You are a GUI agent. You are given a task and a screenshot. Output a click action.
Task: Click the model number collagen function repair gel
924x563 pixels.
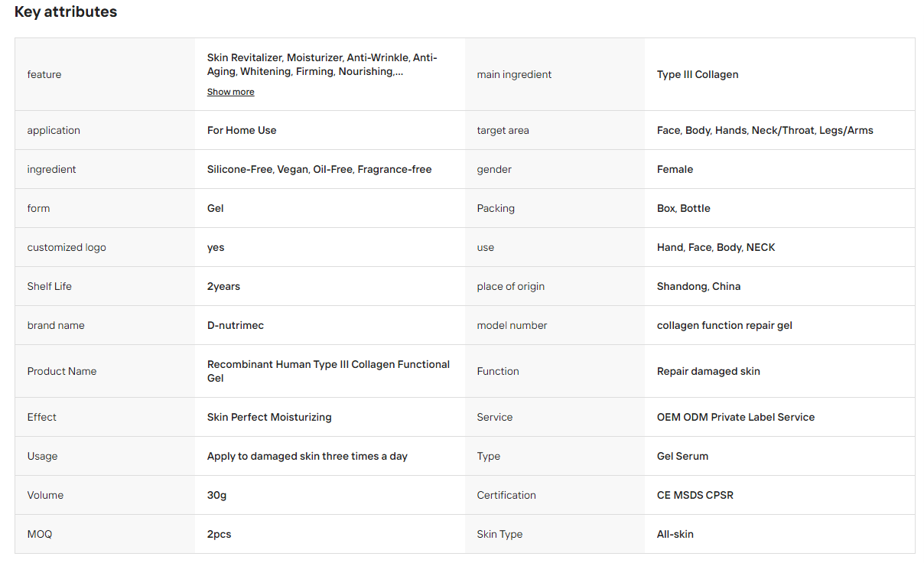(724, 325)
